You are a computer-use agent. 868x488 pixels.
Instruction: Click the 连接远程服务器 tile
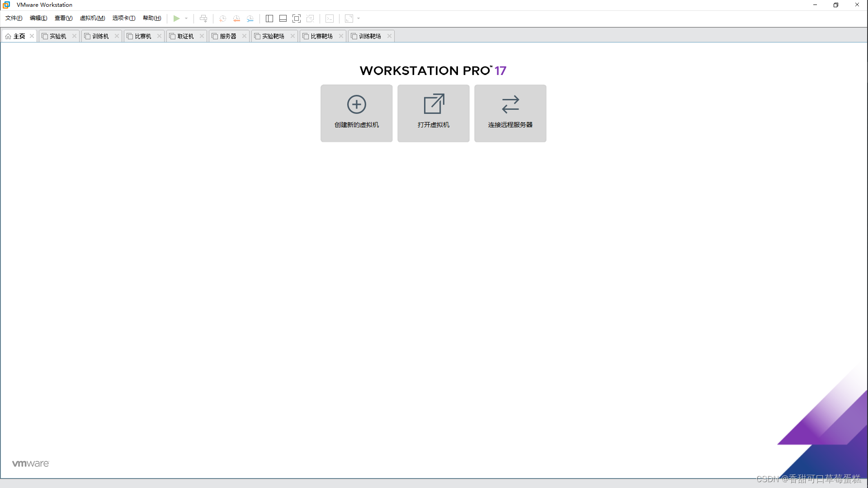[510, 113]
